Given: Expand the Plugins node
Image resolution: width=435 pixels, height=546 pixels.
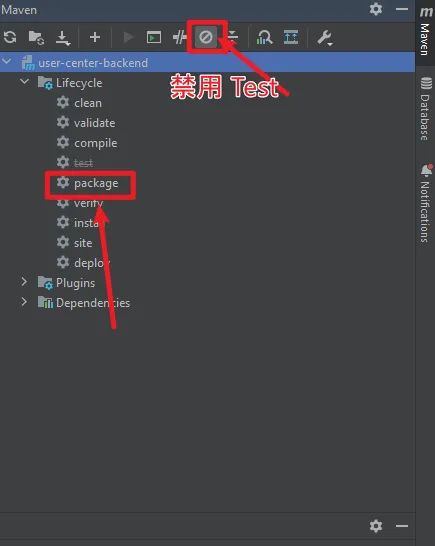Looking at the screenshot, I should [24, 282].
